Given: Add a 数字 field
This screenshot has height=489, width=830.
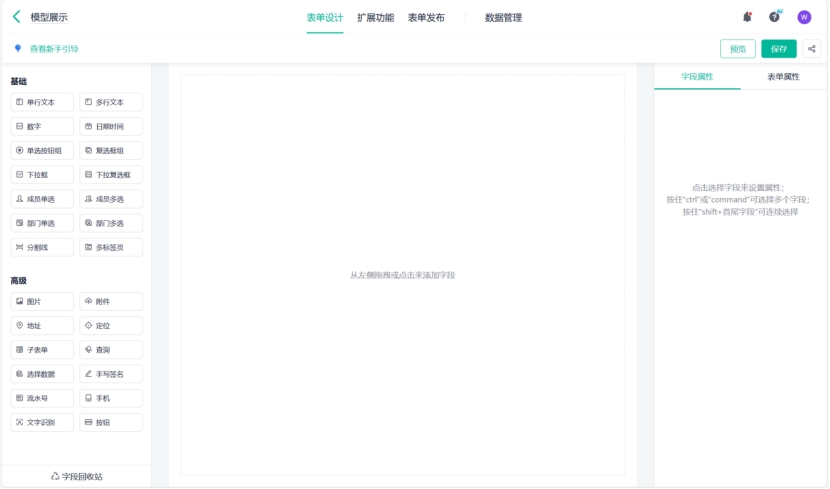Looking at the screenshot, I should click(42, 126).
